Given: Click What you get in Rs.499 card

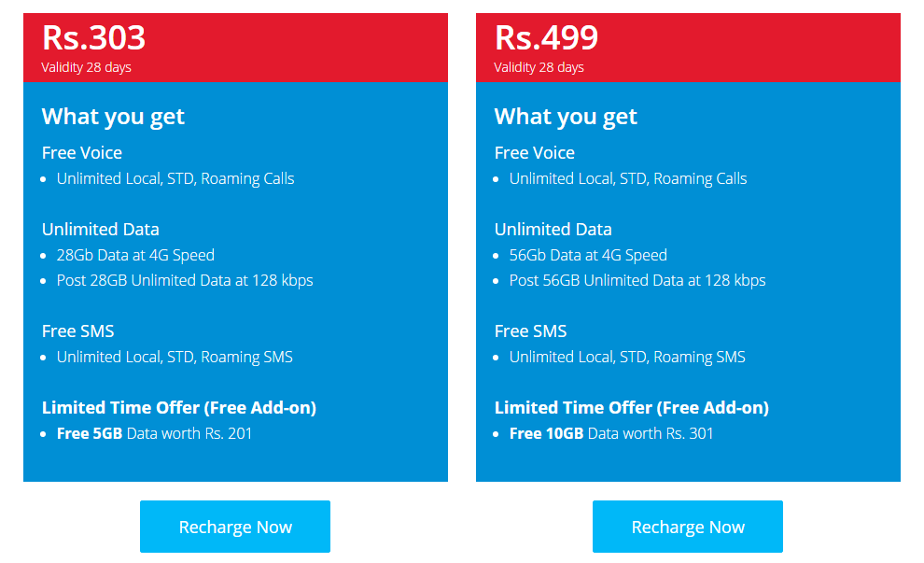Looking at the screenshot, I should click(x=566, y=117).
